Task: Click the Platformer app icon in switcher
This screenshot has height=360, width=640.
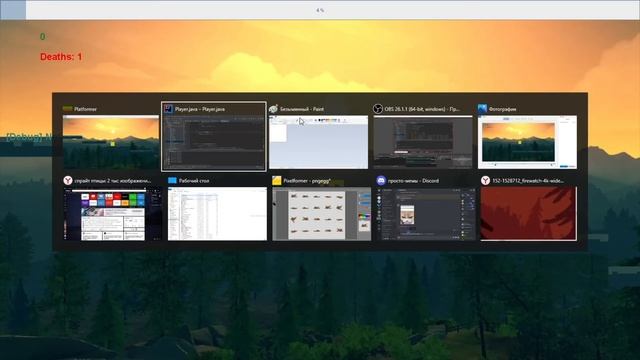Action: [x=67, y=109]
